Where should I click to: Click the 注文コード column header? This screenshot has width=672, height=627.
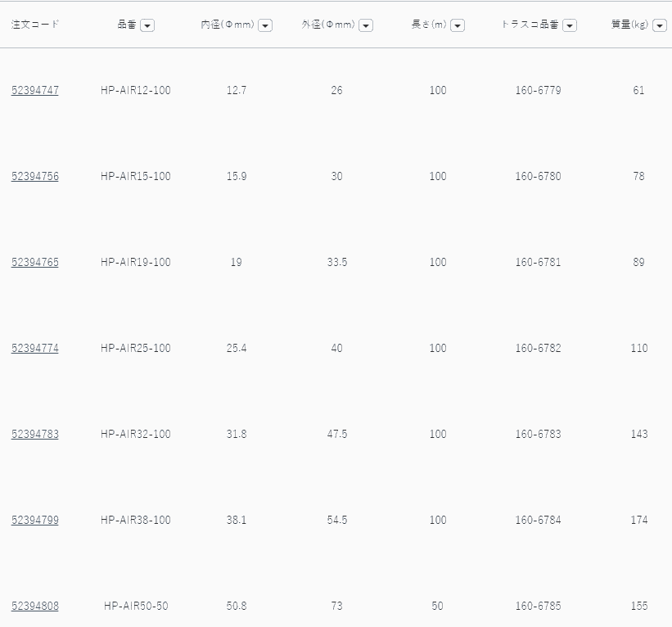tap(35, 25)
